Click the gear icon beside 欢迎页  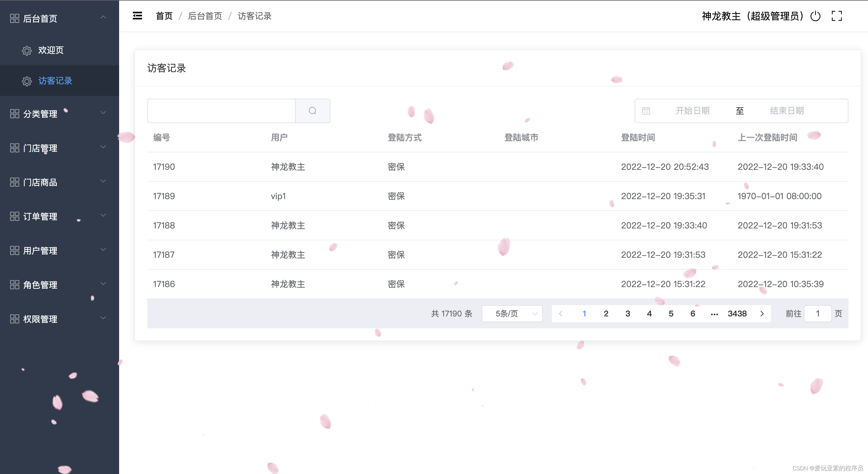point(27,50)
